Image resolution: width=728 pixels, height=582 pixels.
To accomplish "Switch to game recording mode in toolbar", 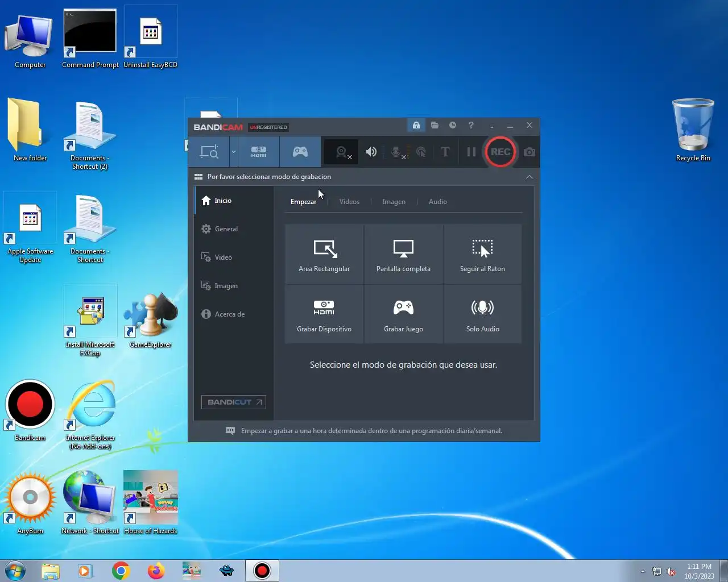I will point(300,152).
